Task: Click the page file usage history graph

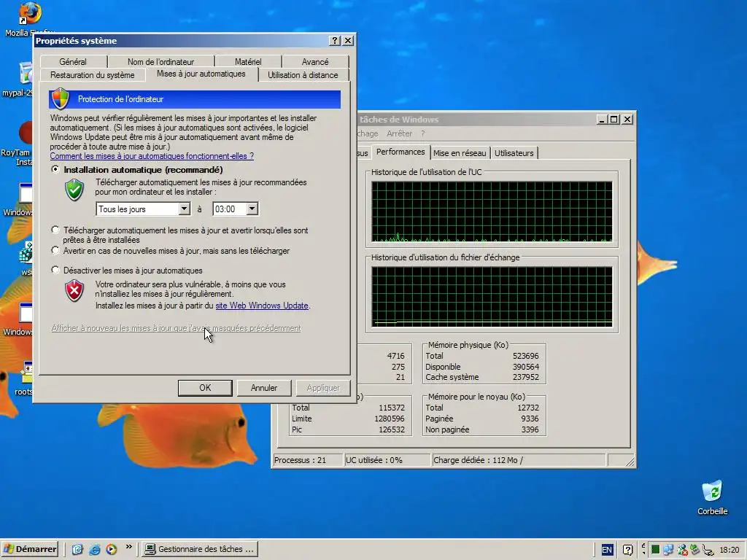Action: pos(492,297)
